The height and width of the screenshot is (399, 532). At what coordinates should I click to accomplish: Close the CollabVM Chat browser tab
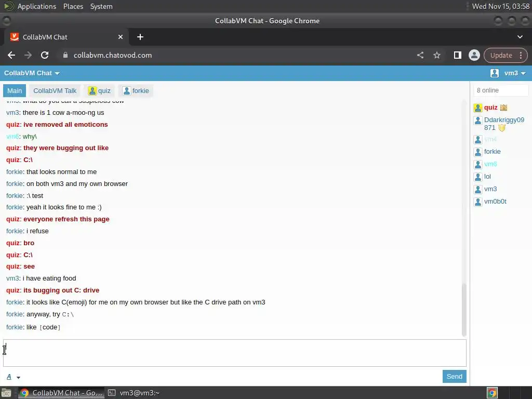[121, 37]
